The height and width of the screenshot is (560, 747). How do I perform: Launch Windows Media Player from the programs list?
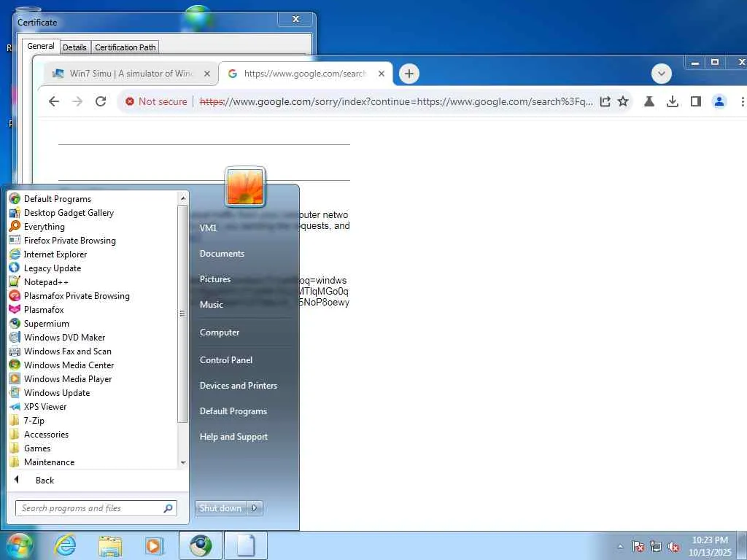(61, 379)
